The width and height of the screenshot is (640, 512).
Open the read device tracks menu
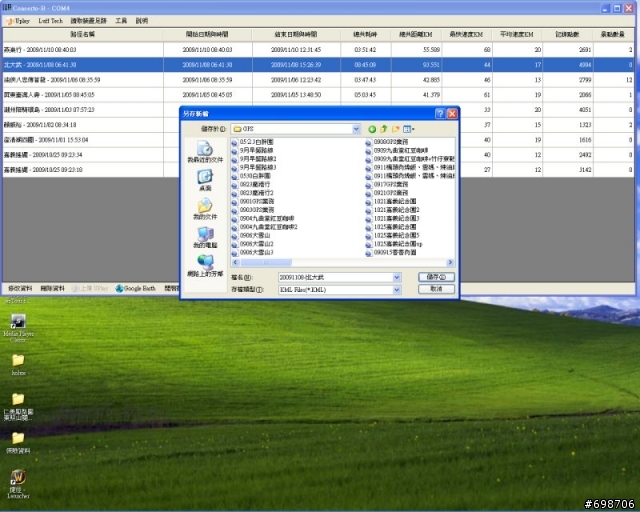coord(89,21)
